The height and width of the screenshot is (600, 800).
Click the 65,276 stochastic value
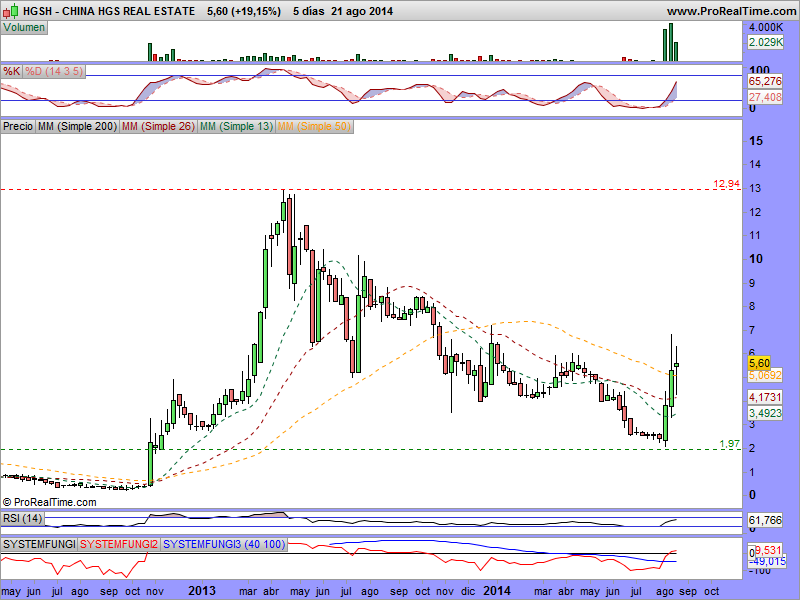pos(765,81)
